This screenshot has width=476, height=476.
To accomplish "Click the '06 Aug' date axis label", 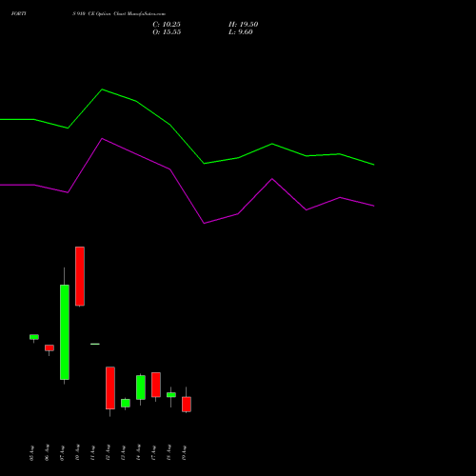I will point(47,453).
